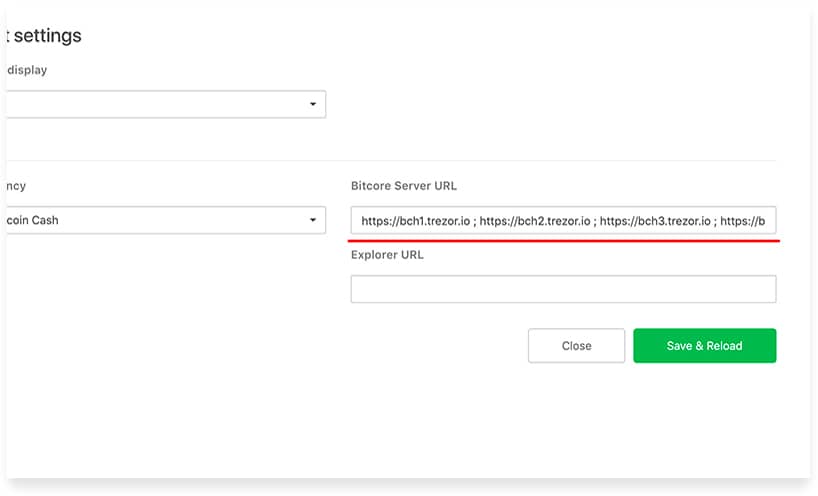Click inside the empty display combo box
818x496 pixels.
[166, 104]
